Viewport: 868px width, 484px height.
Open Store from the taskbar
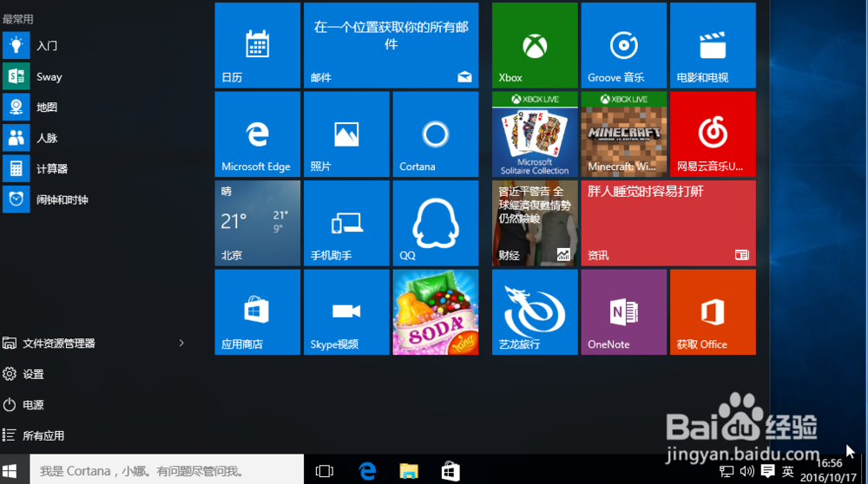pyautogui.click(x=450, y=471)
